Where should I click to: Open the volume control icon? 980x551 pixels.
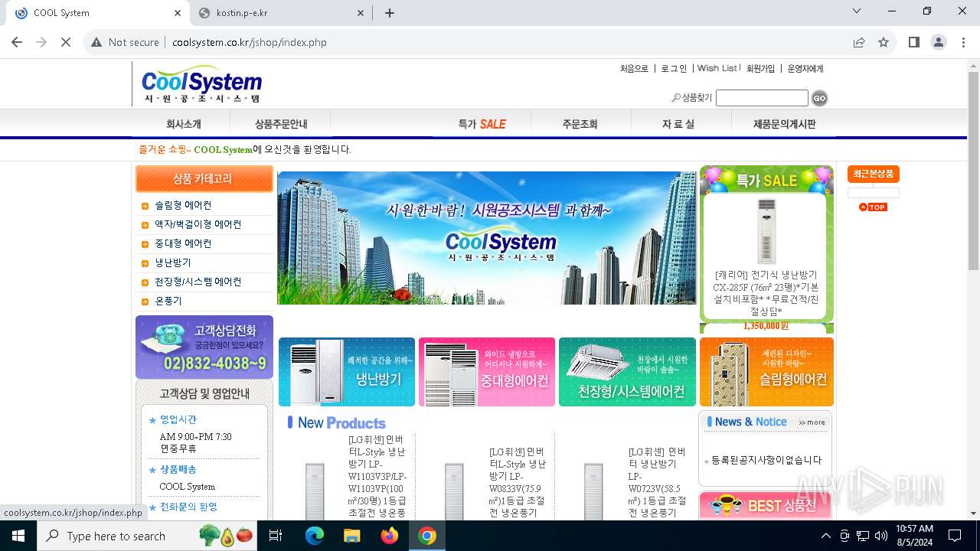coord(881,536)
